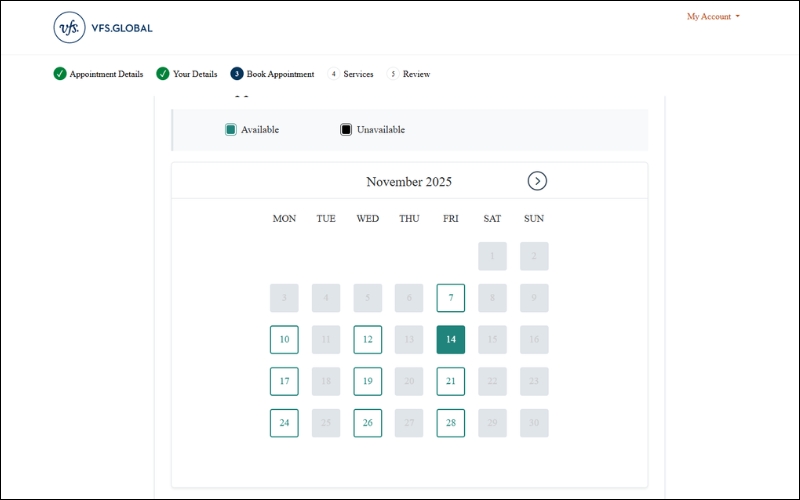800x500 pixels.
Task: Go to next month with arrow icon
Action: (x=537, y=181)
